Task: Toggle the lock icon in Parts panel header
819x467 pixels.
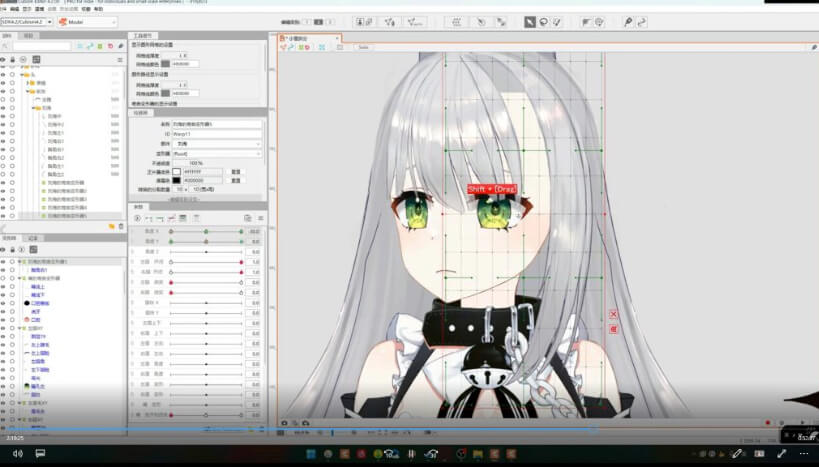Action: [13, 60]
